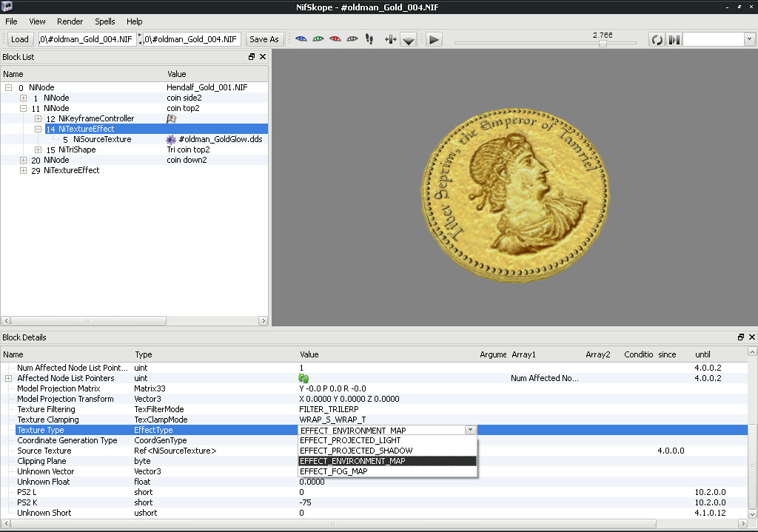Choose EFFECT_ENVIRONMENT_MAP in dropdown list

(x=388, y=461)
